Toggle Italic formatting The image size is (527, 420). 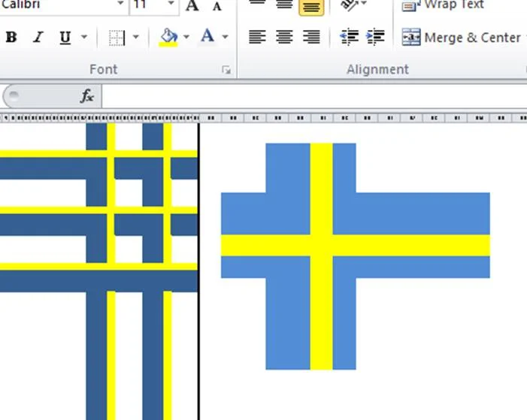tap(38, 37)
